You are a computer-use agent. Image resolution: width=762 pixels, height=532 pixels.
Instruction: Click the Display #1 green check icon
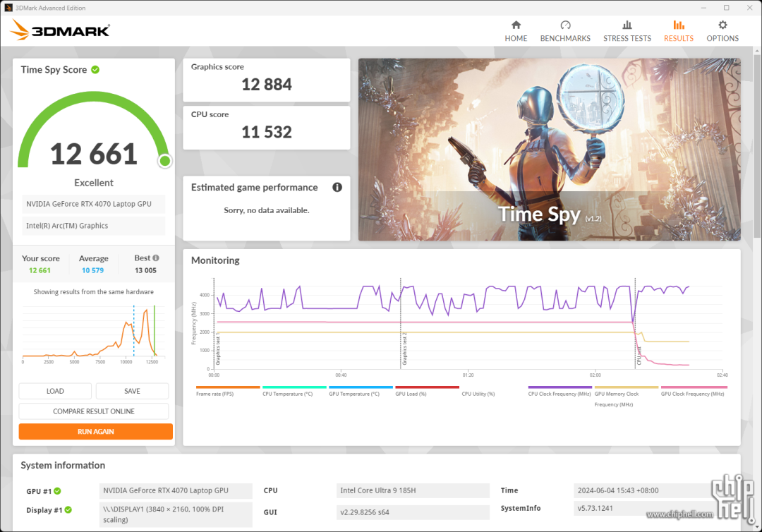[x=68, y=509]
